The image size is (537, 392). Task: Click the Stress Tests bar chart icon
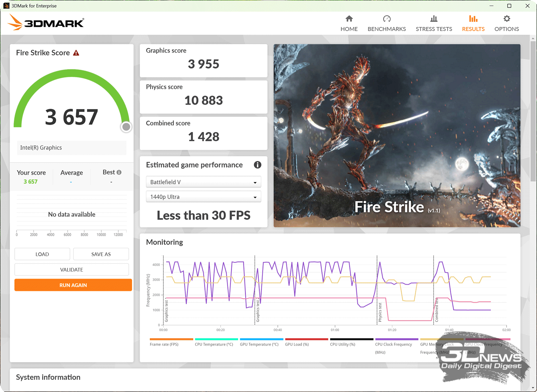point(434,19)
